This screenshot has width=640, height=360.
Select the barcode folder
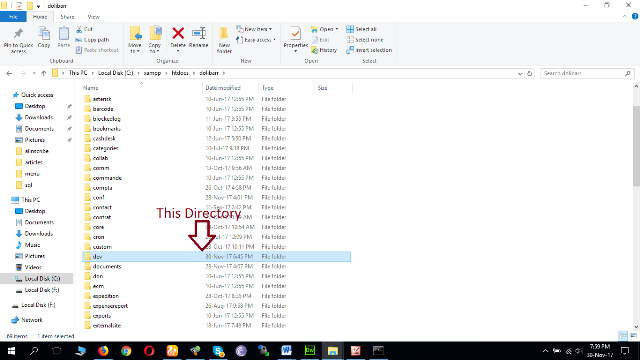click(102, 109)
